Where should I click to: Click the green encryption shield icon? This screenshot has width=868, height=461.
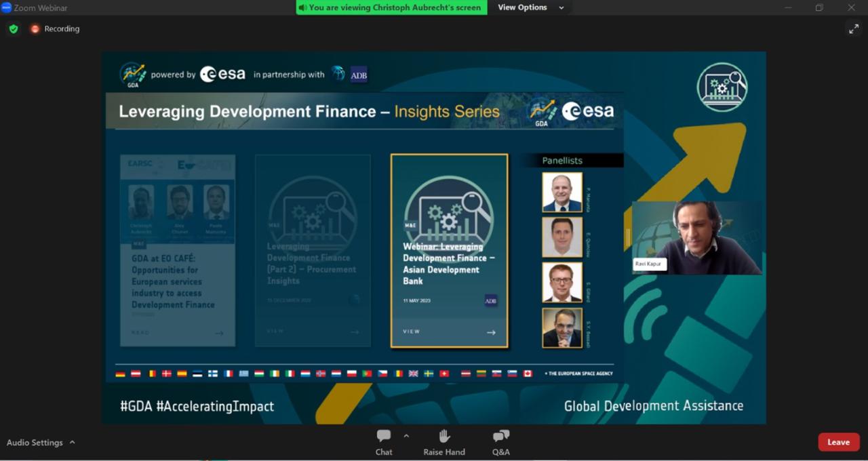[13, 28]
